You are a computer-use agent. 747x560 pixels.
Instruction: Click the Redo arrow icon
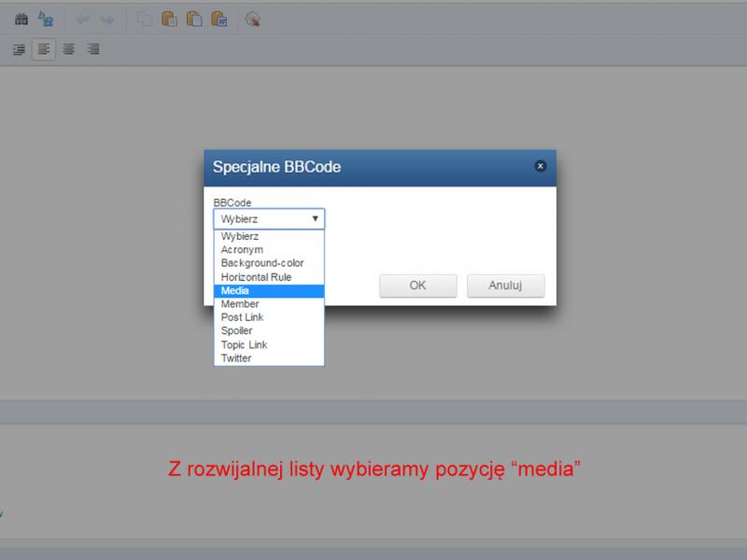107,19
